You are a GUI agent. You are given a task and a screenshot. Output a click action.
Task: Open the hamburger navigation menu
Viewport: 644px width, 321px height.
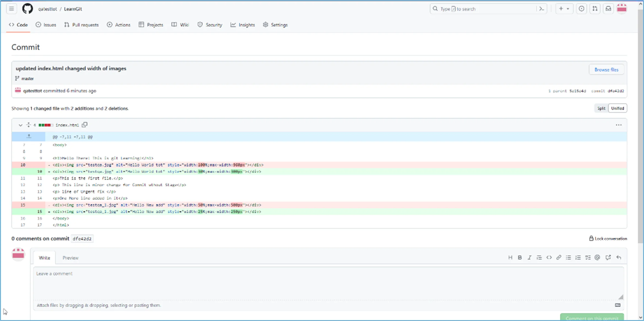(x=11, y=9)
